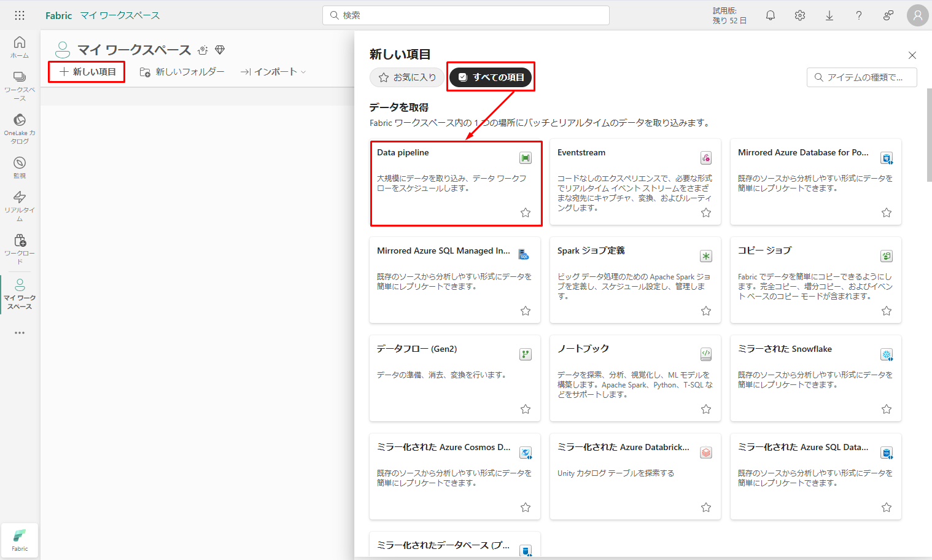Expand sidebar more options ellipsis
The height and width of the screenshot is (560, 932).
pyautogui.click(x=20, y=333)
